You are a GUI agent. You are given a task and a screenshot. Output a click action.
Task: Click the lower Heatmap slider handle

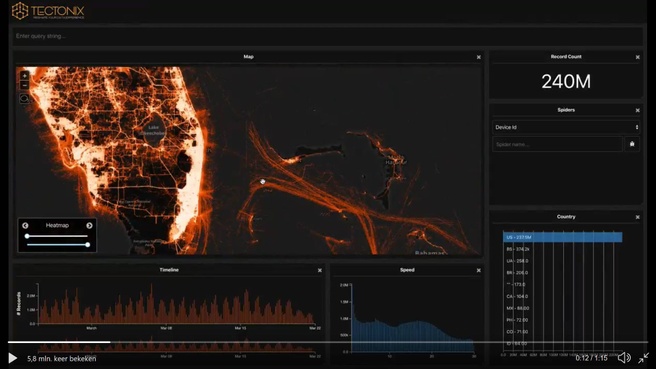tap(87, 245)
